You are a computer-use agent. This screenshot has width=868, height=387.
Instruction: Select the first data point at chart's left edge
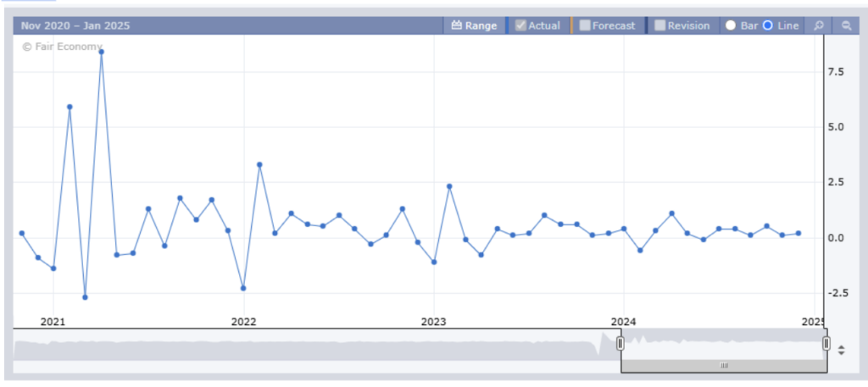(22, 234)
